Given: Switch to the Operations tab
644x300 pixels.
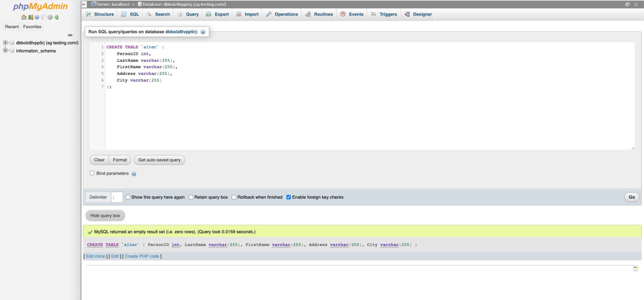Looking at the screenshot, I should 282,14.
